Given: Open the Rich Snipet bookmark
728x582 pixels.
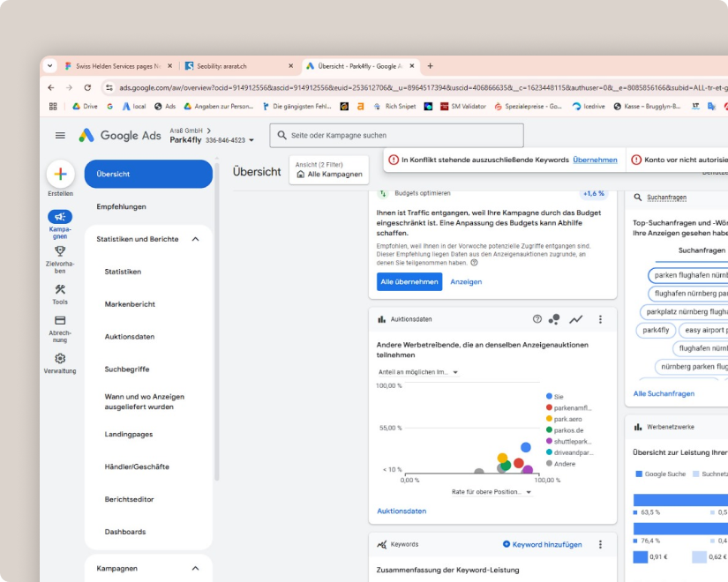Looking at the screenshot, I should point(394,107).
